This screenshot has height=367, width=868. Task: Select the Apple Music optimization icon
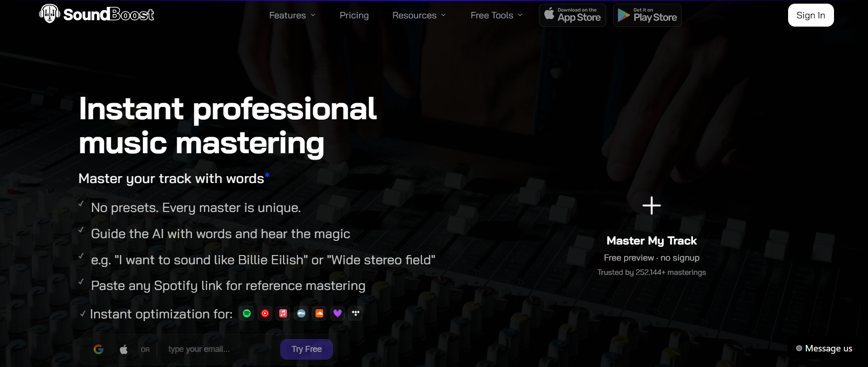click(283, 313)
